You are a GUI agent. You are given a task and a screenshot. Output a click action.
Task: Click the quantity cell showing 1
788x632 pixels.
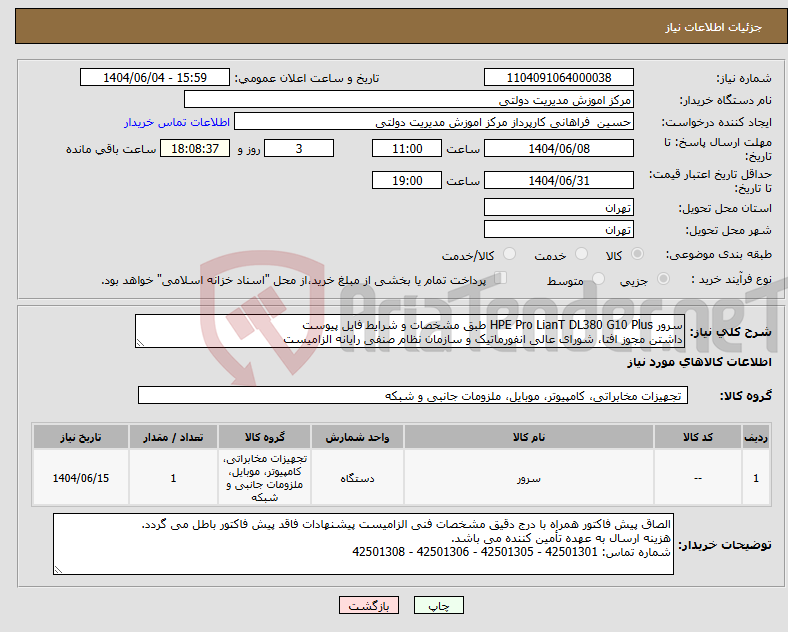pos(173,478)
